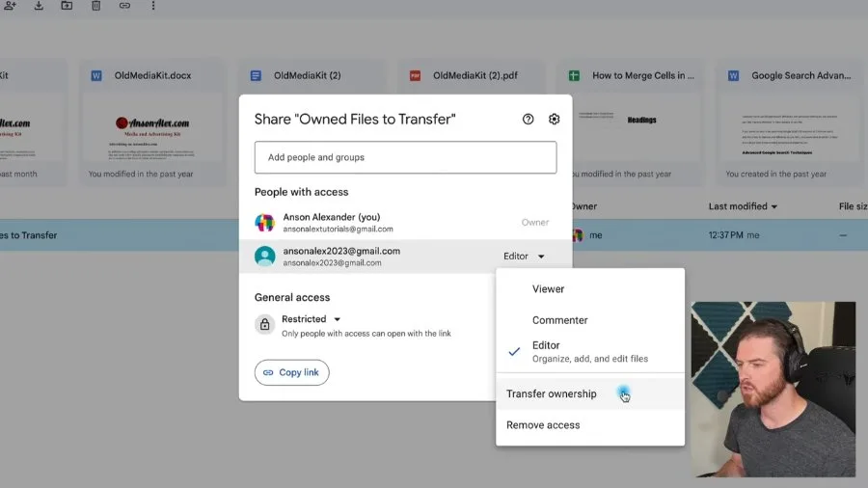868x488 pixels.
Task: Click the grayed-out Owner role label
Action: point(534,223)
